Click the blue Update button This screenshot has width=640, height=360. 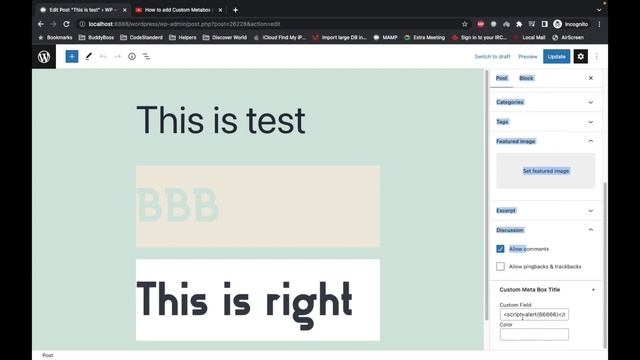pyautogui.click(x=556, y=56)
